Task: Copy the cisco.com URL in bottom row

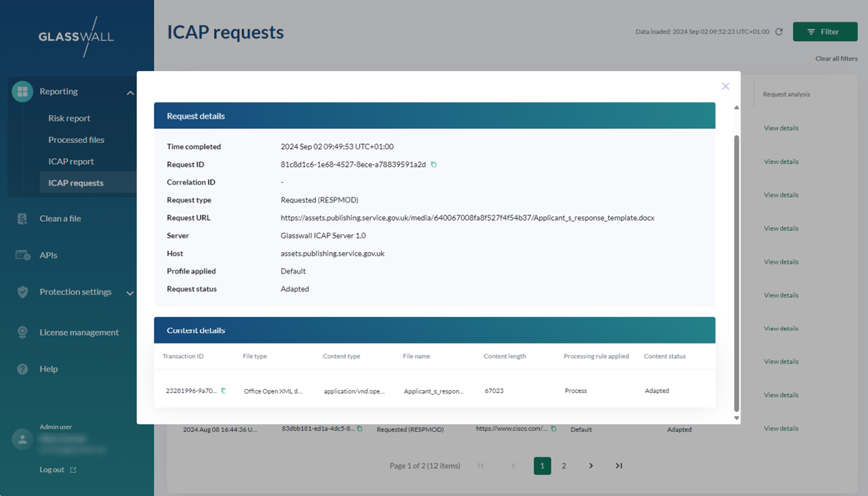Action: (553, 429)
